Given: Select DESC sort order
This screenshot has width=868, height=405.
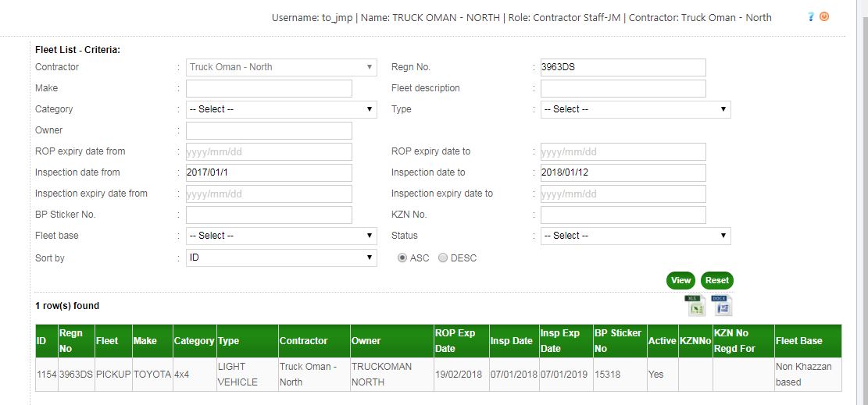Looking at the screenshot, I should click(443, 258).
